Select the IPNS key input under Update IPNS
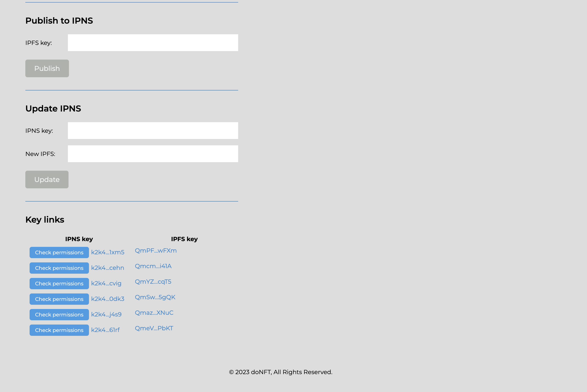Screen dimensions: 587x392 [153, 130]
